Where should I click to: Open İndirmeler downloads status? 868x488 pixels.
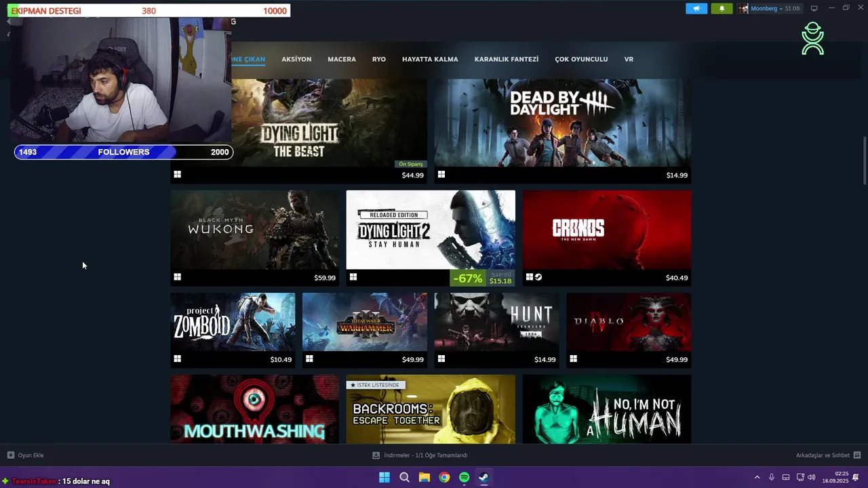[420, 455]
